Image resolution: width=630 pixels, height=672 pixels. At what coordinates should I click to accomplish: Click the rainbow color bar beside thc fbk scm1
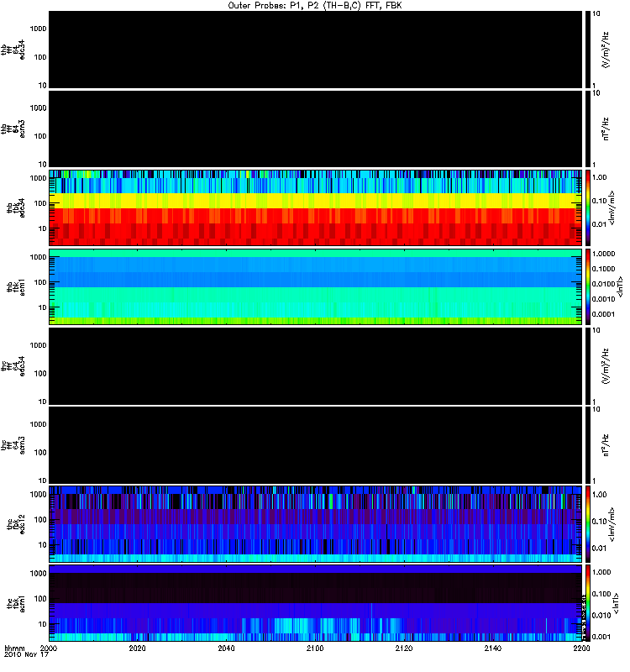pyautogui.click(x=588, y=603)
